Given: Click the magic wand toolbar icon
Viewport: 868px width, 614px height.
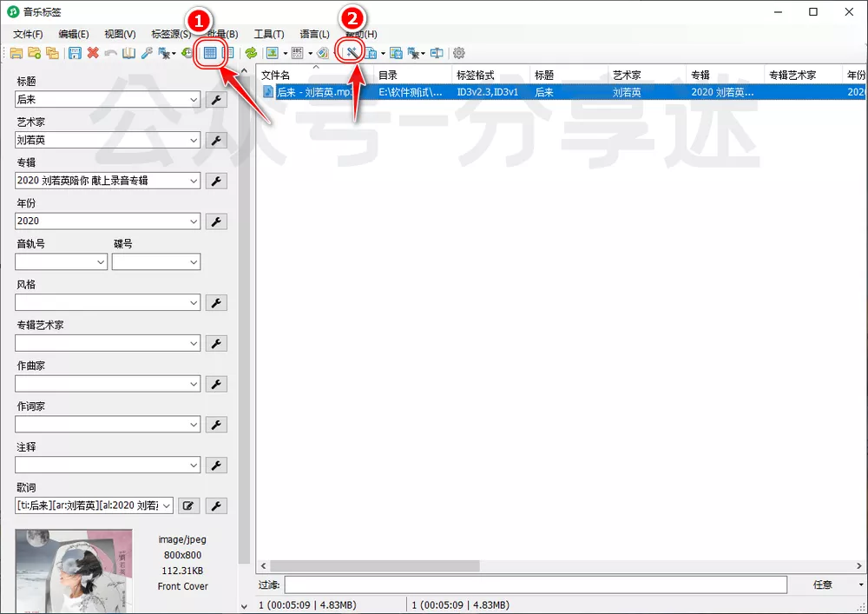Looking at the screenshot, I should 352,53.
